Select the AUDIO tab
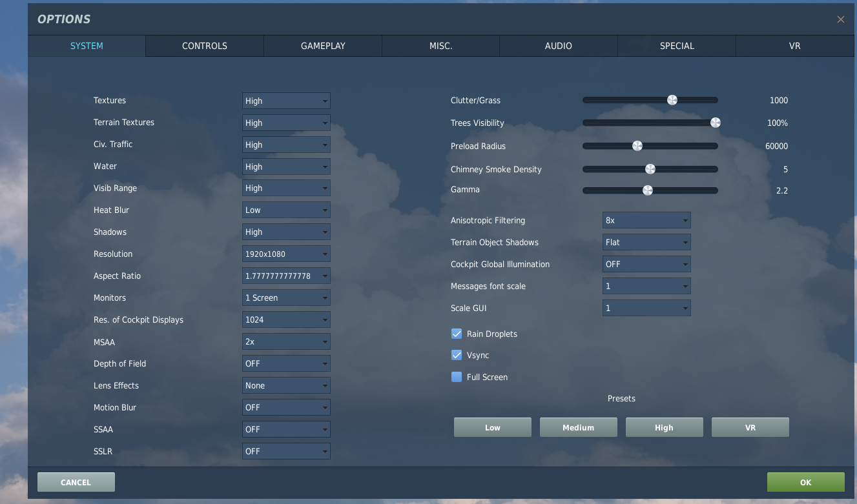857x504 pixels. (559, 46)
